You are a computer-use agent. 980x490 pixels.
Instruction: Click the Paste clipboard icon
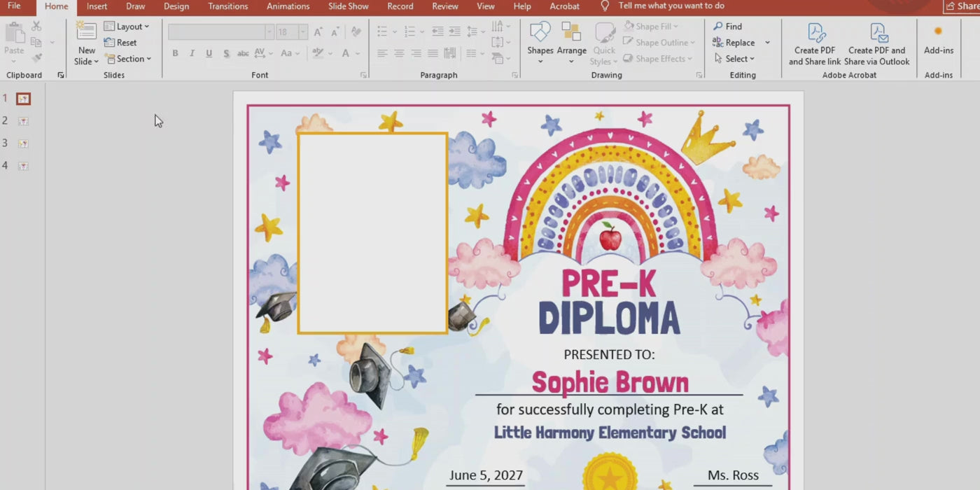[14, 35]
